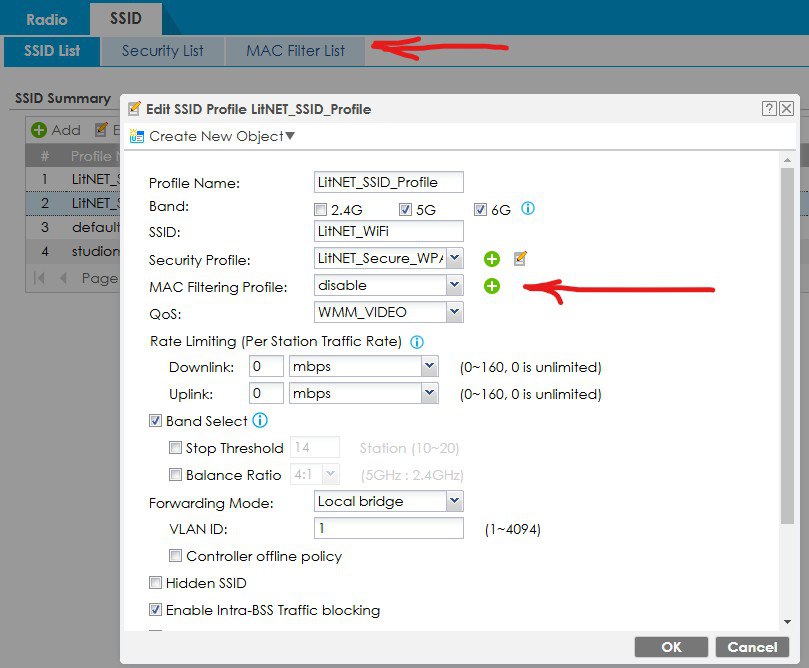809x668 pixels.
Task: Open the MAC Filtering Profile dropdown
Action: 455,285
